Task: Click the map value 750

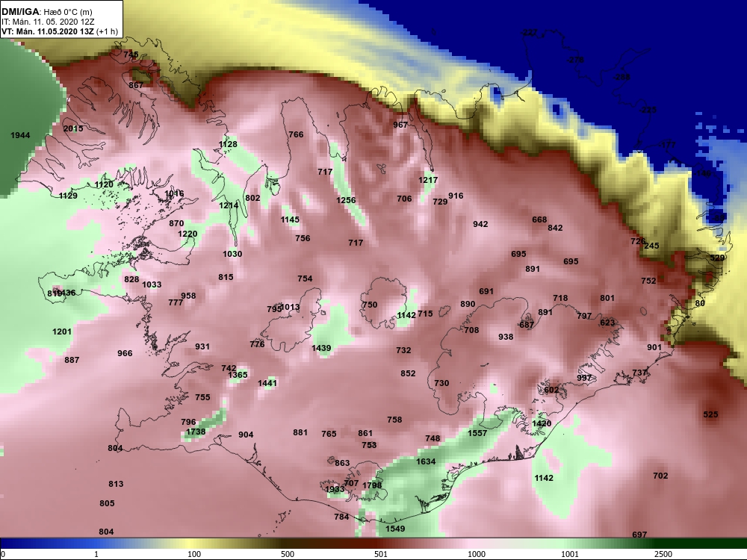Action: [369, 305]
